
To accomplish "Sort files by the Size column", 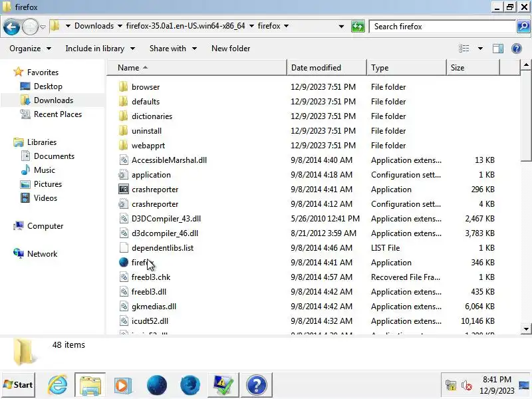I will (473, 68).
